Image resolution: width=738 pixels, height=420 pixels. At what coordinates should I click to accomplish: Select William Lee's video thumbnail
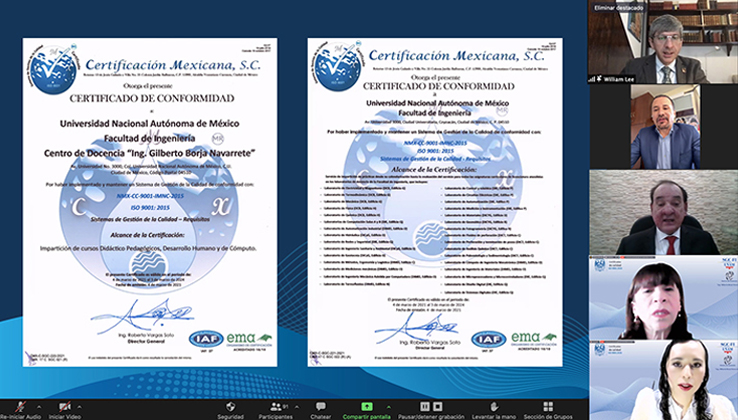(663, 42)
